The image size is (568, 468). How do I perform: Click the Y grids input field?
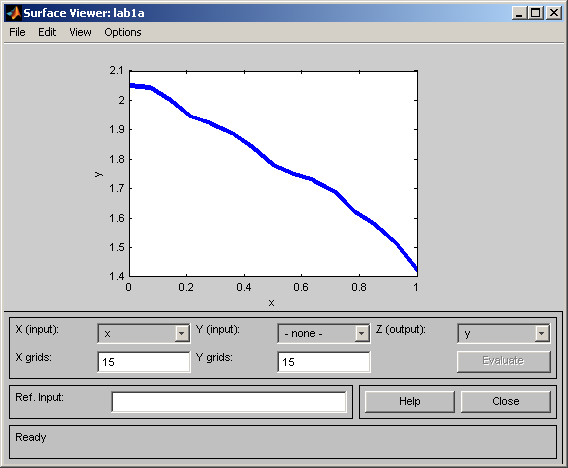click(x=324, y=362)
